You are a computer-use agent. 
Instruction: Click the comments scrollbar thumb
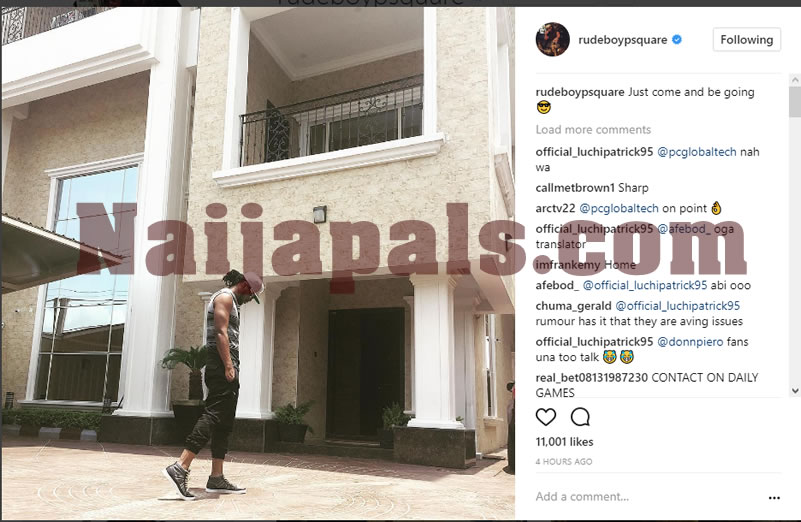795,101
